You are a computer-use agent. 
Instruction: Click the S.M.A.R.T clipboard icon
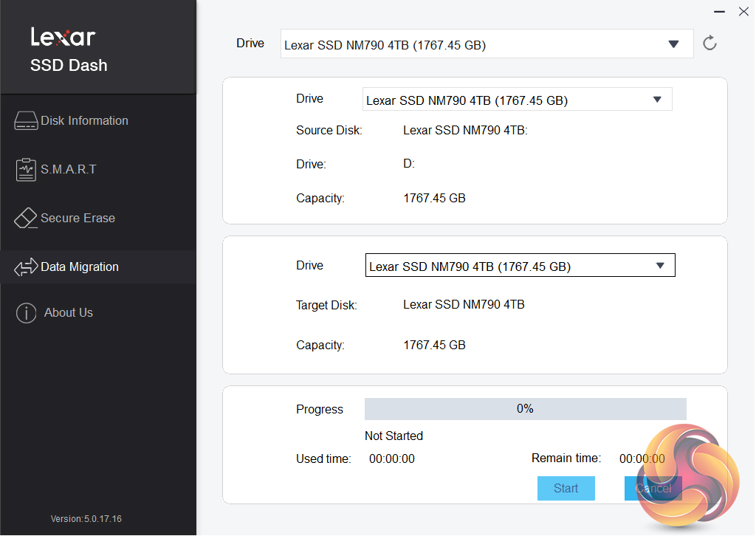pyautogui.click(x=26, y=170)
